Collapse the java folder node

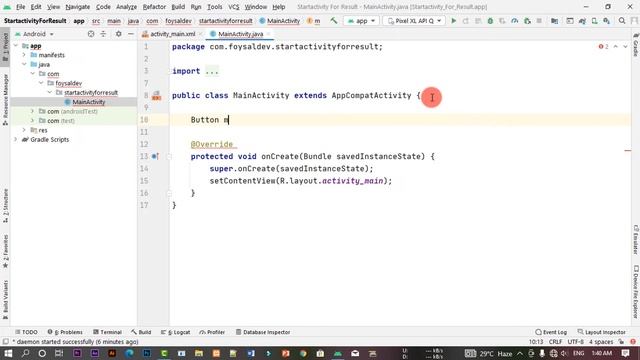pos(24,64)
